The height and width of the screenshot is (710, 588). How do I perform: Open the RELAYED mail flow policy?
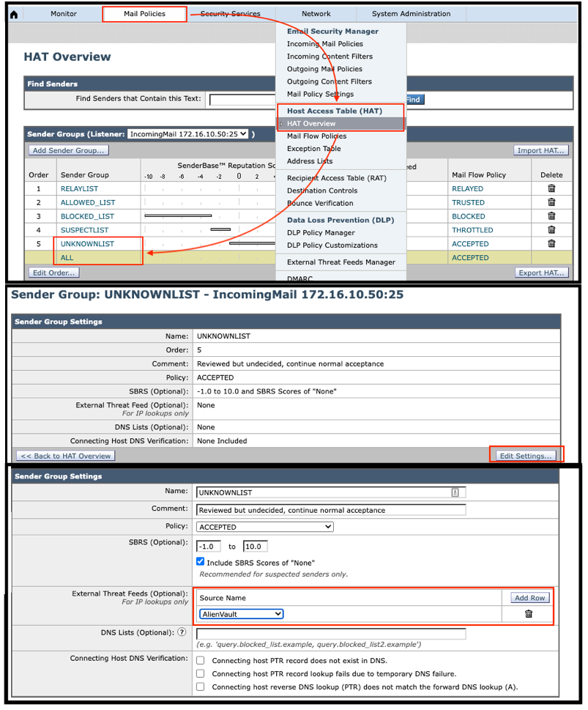[468, 189]
